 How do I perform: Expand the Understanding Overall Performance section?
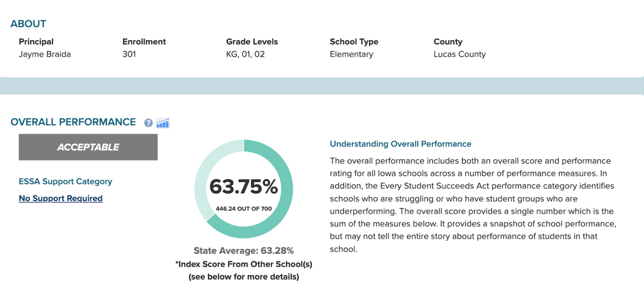(x=400, y=144)
